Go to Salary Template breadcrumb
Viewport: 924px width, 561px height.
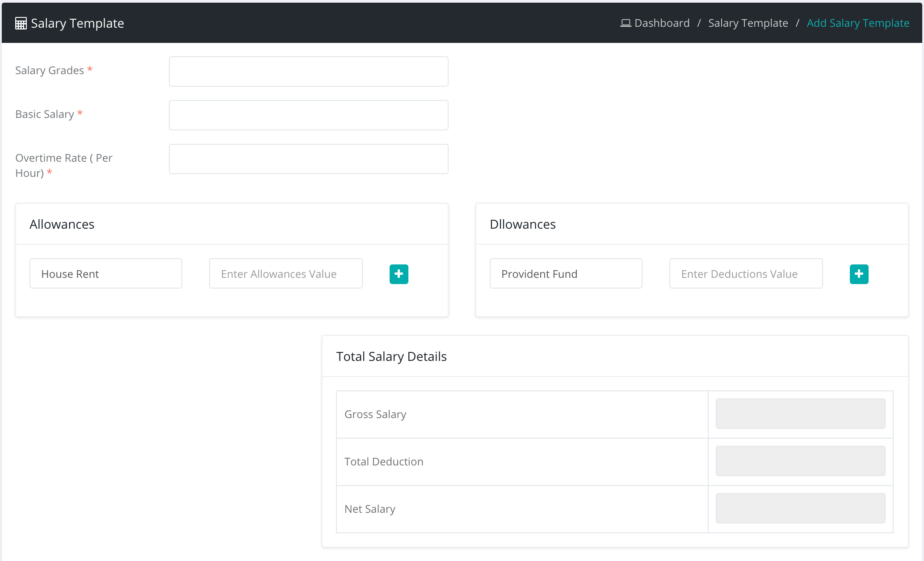click(x=748, y=23)
